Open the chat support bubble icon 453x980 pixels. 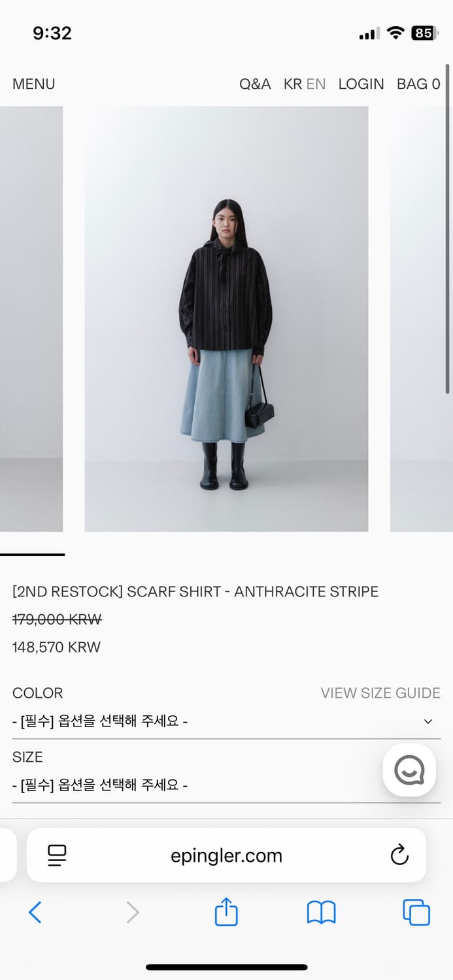pos(409,770)
